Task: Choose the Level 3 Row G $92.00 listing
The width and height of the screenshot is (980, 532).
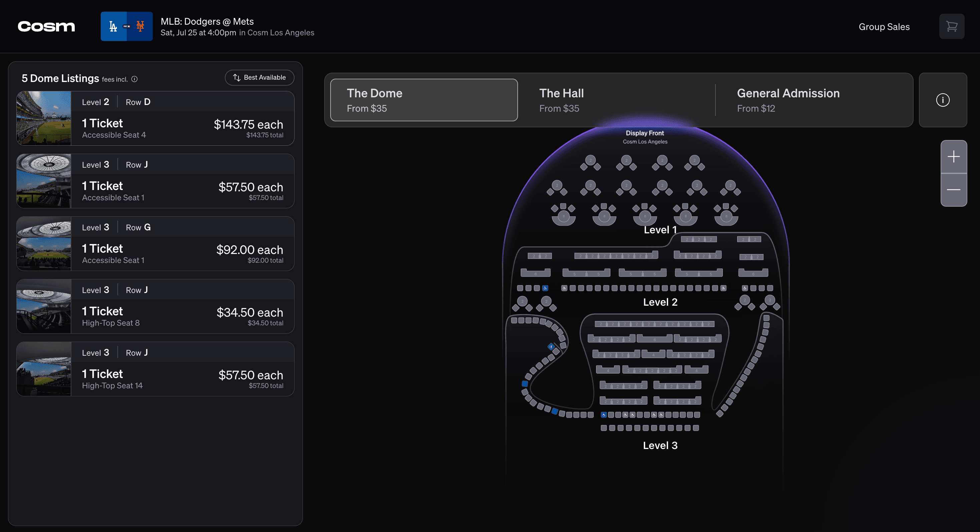Action: click(x=155, y=244)
